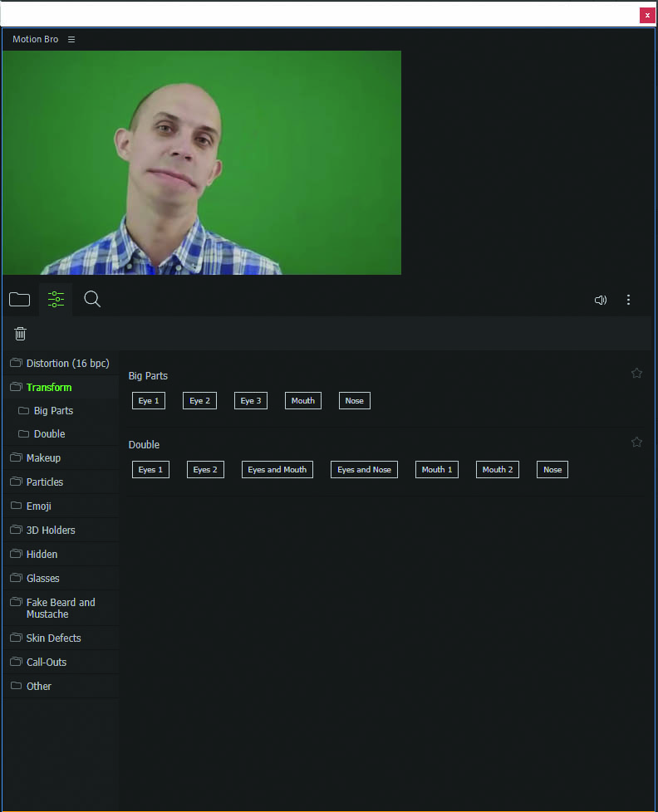658x812 pixels.
Task: Click the trash delete icon
Action: (20, 334)
